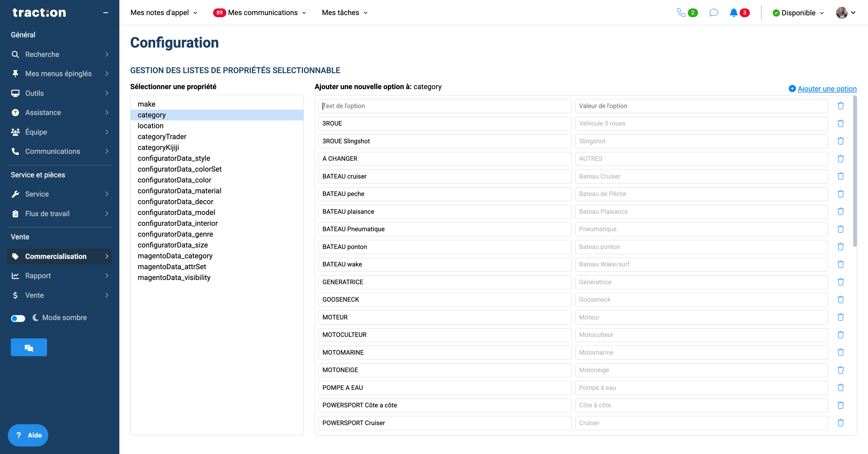Select the location property in the list
868x454 pixels.
[x=217, y=126]
